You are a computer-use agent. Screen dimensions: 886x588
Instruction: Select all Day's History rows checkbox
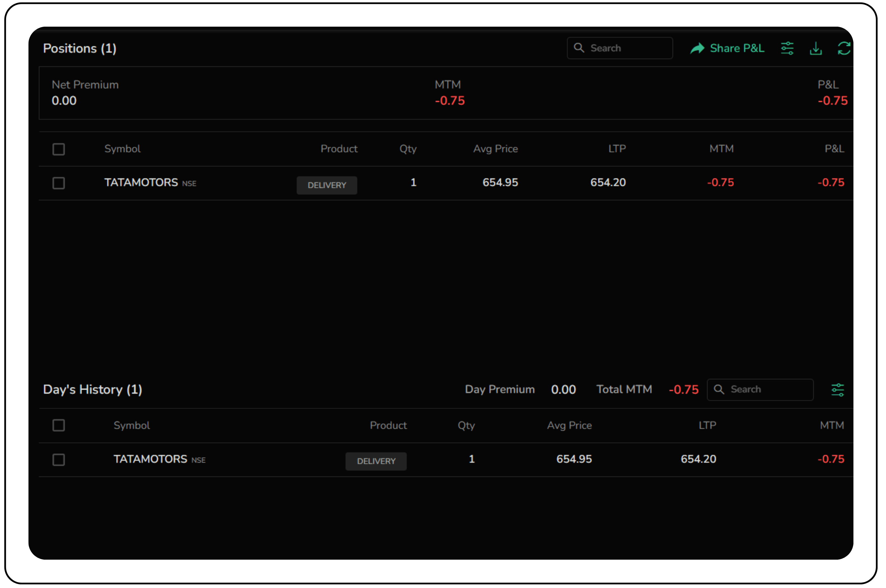click(x=58, y=425)
